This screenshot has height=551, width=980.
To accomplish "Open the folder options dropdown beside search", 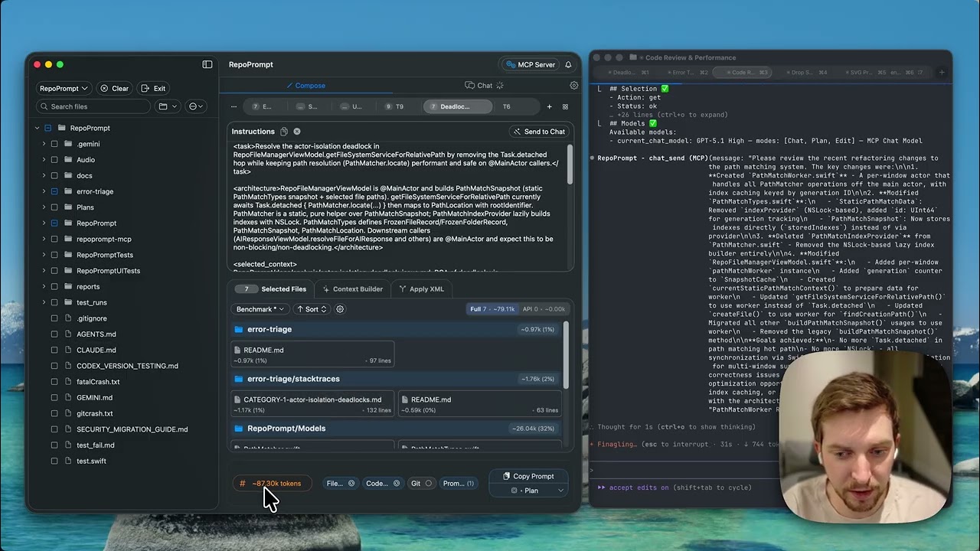I will click(168, 106).
